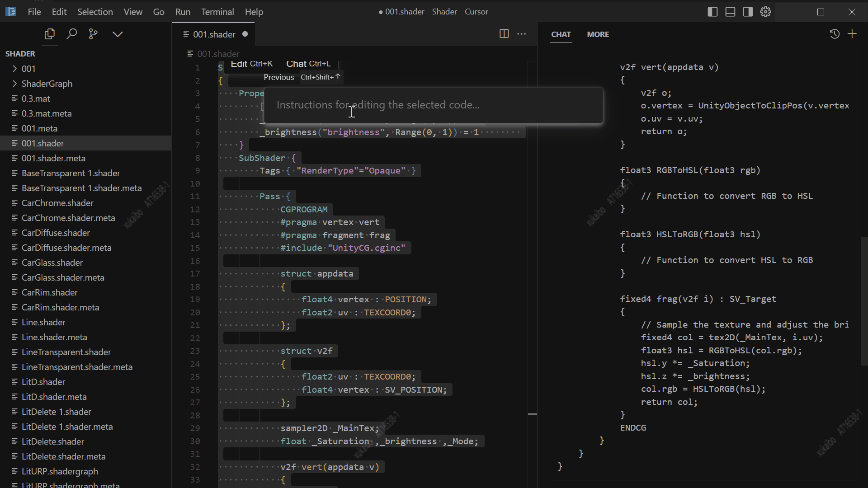
Task: Click the source control icon in sidebar
Action: [x=93, y=34]
